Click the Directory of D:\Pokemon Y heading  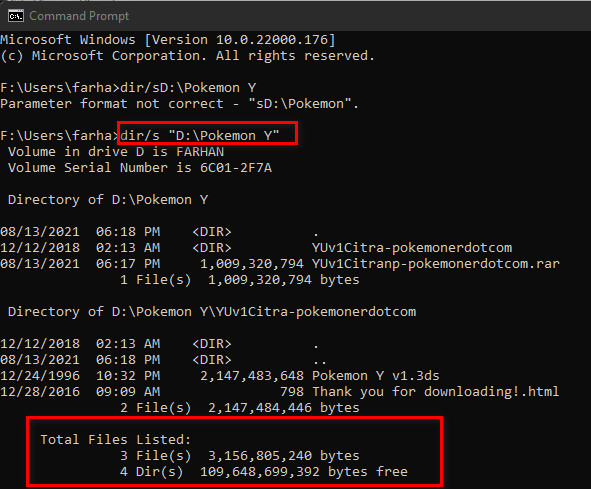pyautogui.click(x=108, y=200)
